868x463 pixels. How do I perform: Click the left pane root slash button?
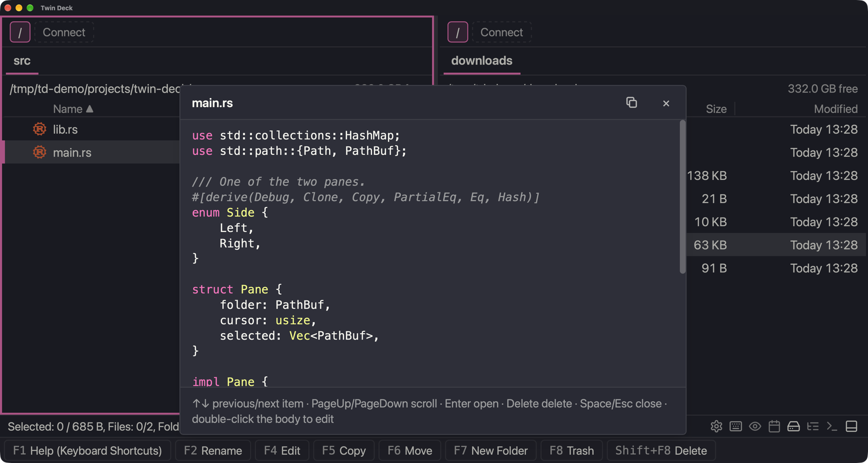(x=20, y=32)
